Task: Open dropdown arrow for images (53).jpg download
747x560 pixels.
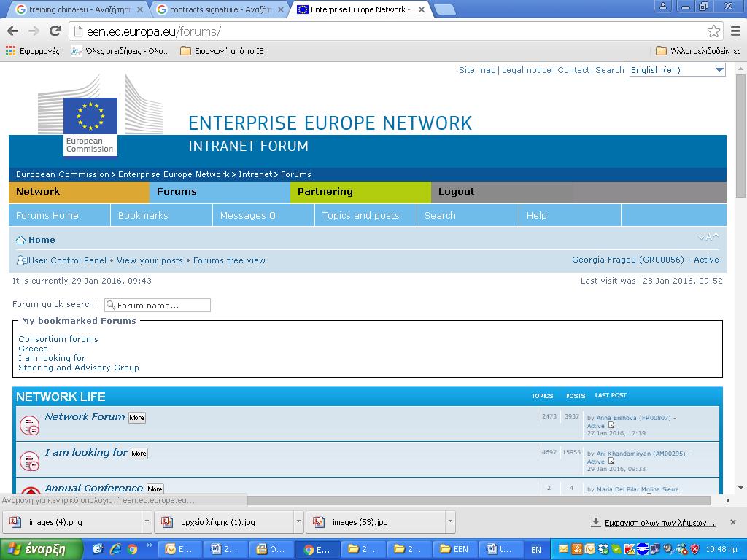Action: (449, 521)
